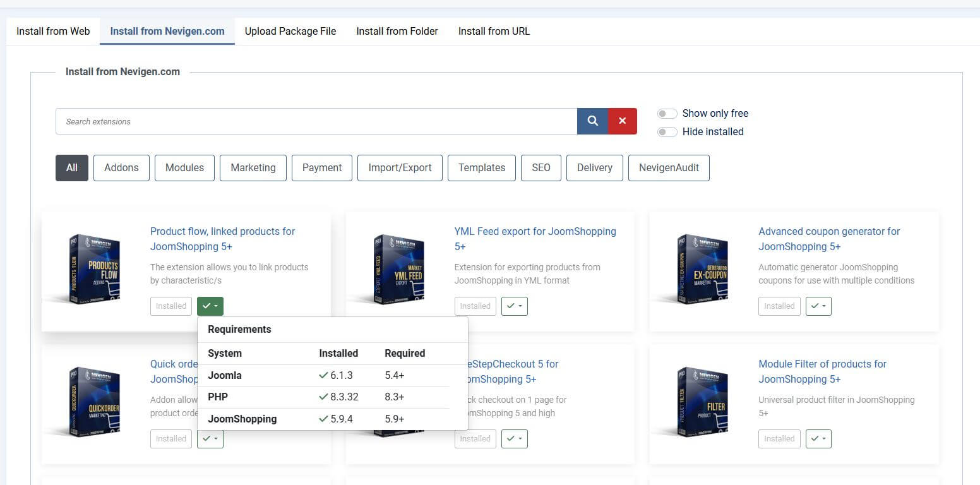
Task: Click Installed button for Advanced coupon generator
Action: point(779,306)
